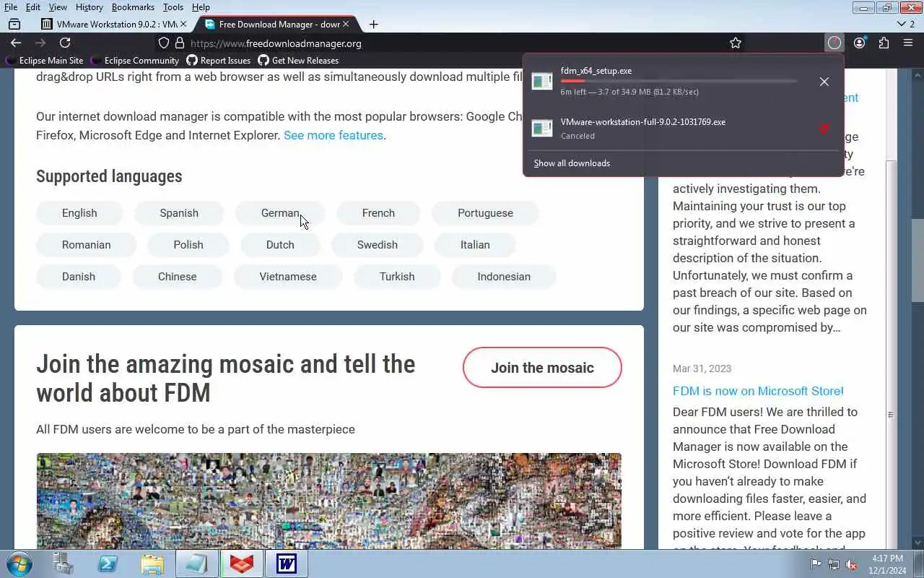Open the Action Center flag tray icon
The width and height of the screenshot is (924, 578).
pos(816,564)
